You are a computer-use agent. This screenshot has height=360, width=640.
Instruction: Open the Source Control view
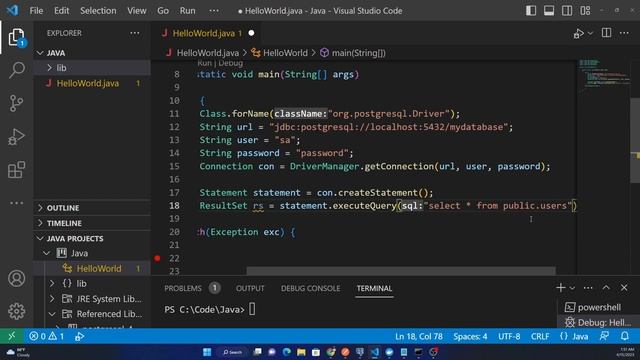click(x=16, y=103)
